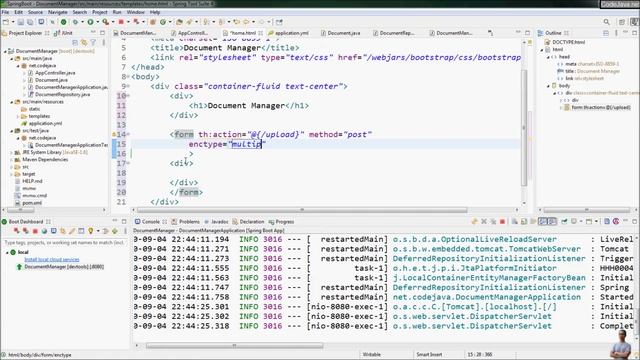Select DocumentManager [devtools] in Boot Dashboard
The image size is (640, 360).
pyautogui.click(x=64, y=267)
